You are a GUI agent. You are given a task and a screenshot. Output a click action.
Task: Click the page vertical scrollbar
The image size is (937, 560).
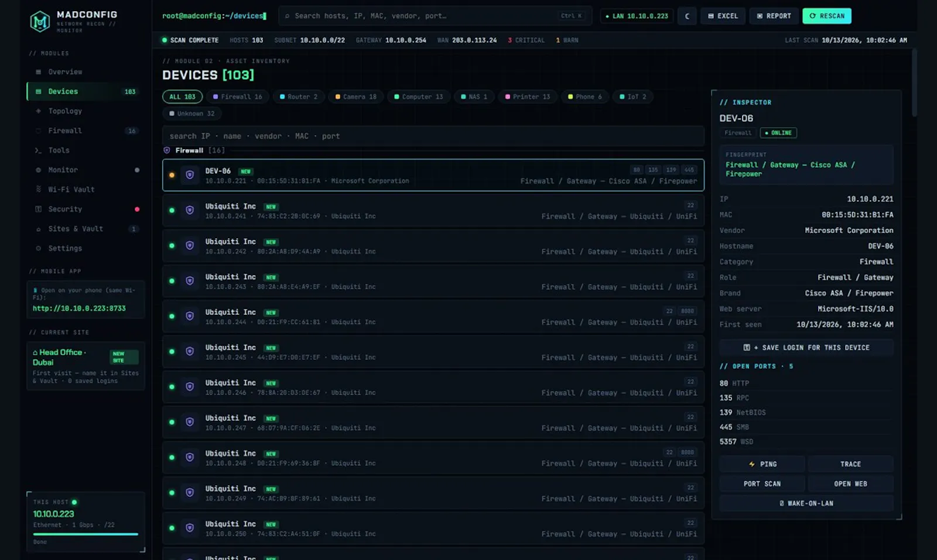pos(914,82)
